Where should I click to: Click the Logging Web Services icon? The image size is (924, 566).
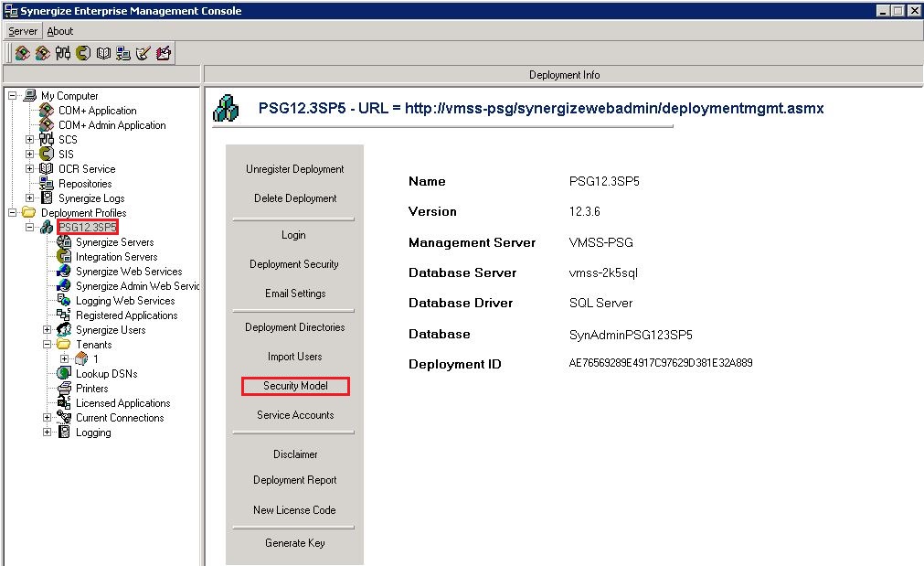(x=64, y=300)
